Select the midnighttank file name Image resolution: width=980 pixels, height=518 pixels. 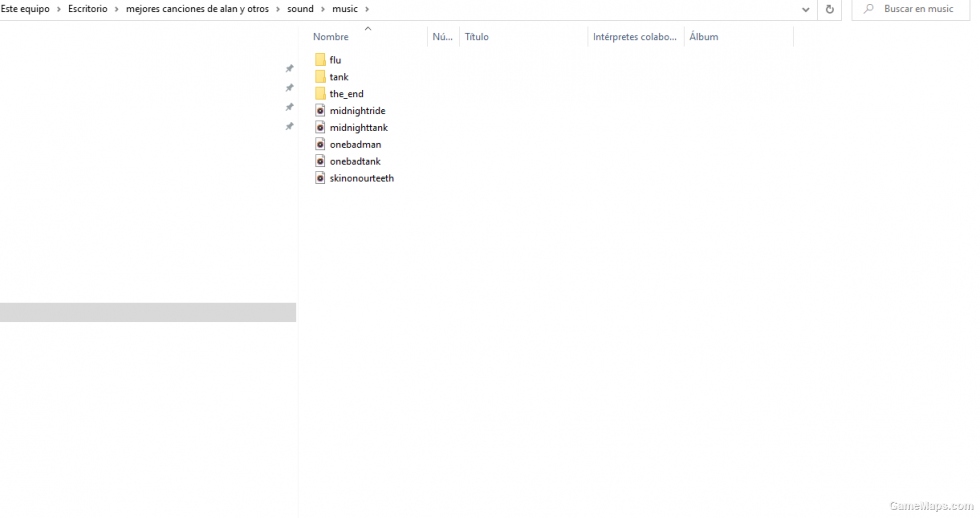pos(359,127)
